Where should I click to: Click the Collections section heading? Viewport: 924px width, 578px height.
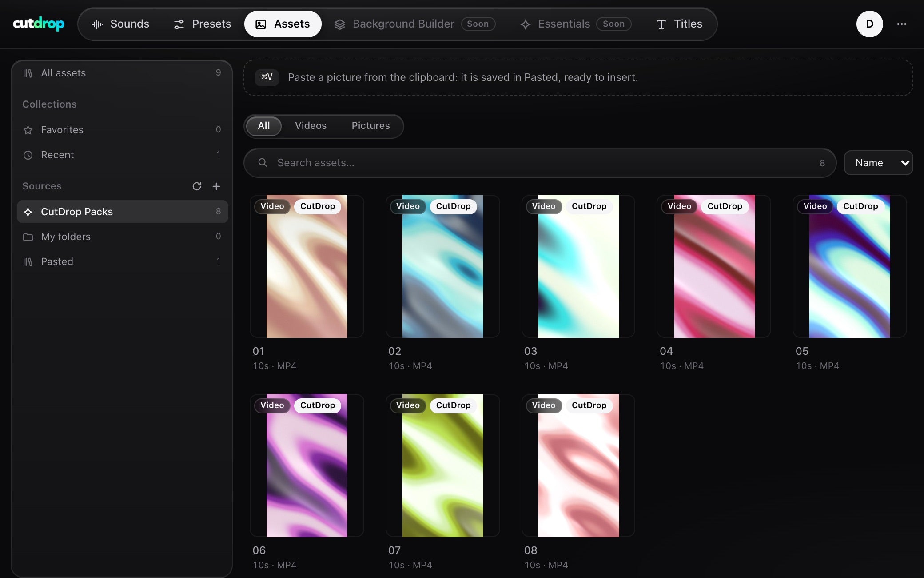[x=49, y=104]
